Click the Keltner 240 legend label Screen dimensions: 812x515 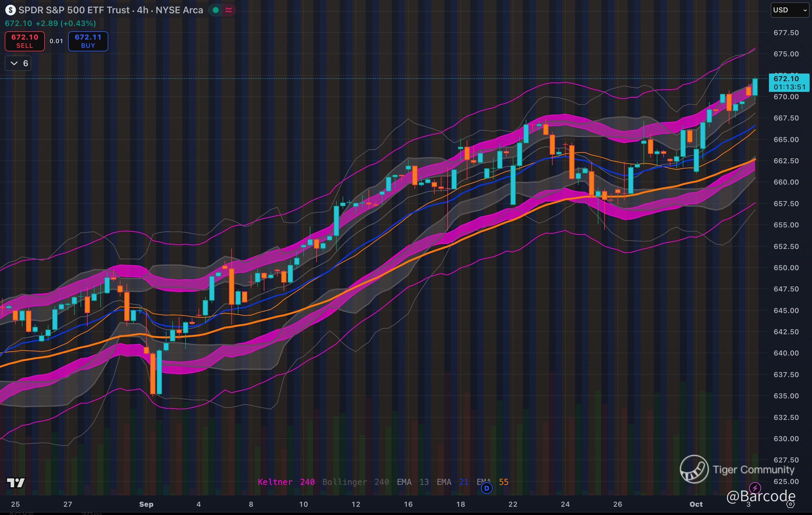tap(286, 482)
